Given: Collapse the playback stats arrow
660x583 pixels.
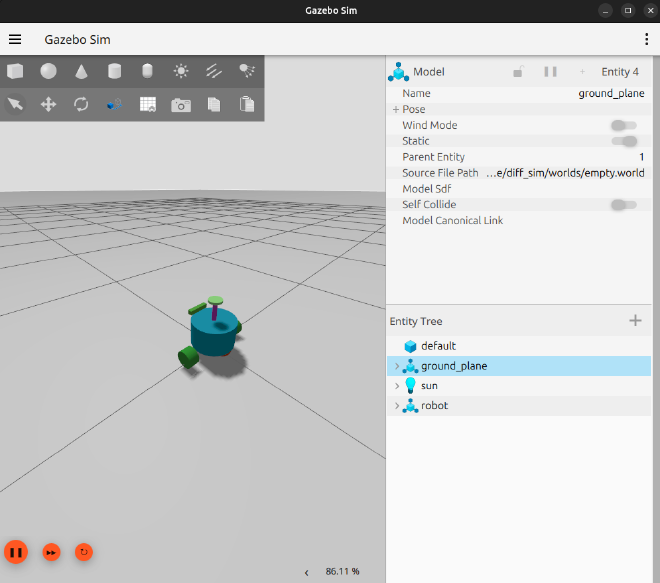Looking at the screenshot, I should pyautogui.click(x=306, y=572).
